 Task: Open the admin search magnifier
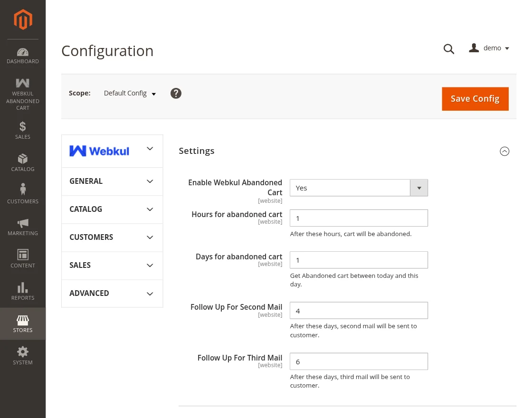click(x=448, y=49)
